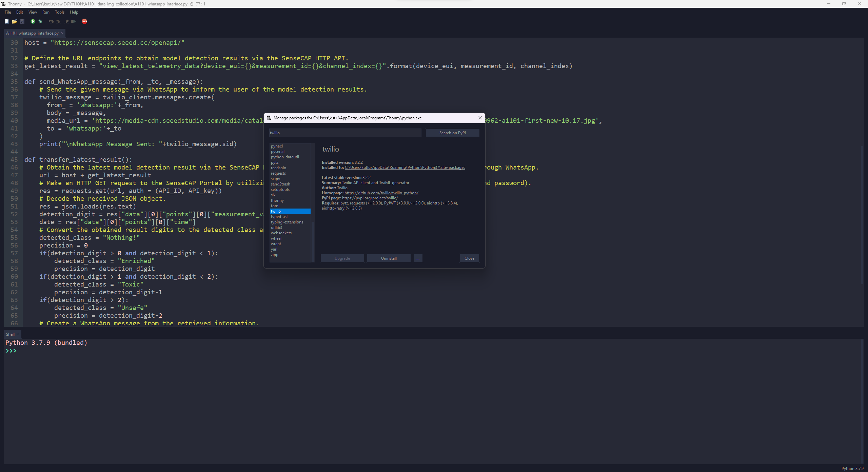
Task: Click the package search input field
Action: [344, 133]
